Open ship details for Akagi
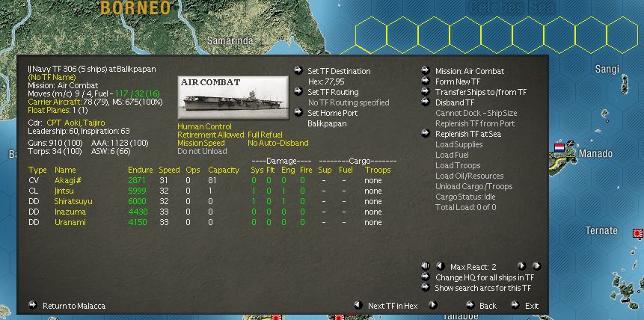644x320 pixels. pos(68,180)
